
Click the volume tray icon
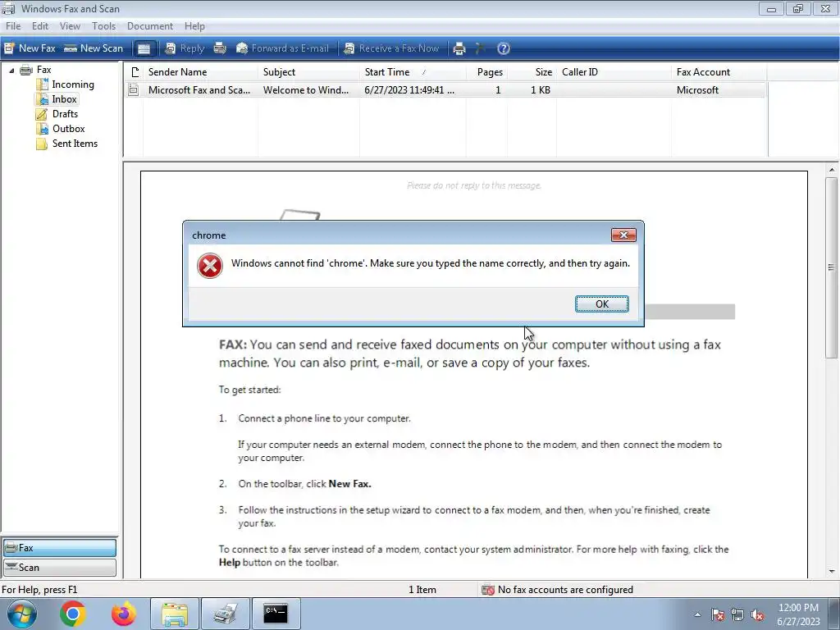(757, 614)
